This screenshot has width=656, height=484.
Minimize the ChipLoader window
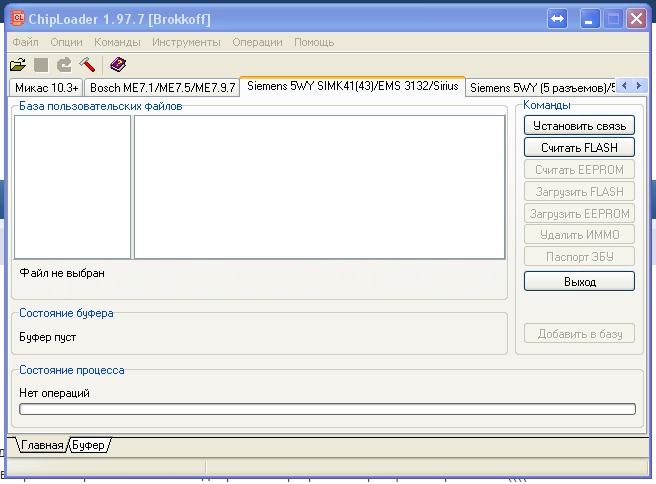589,19
